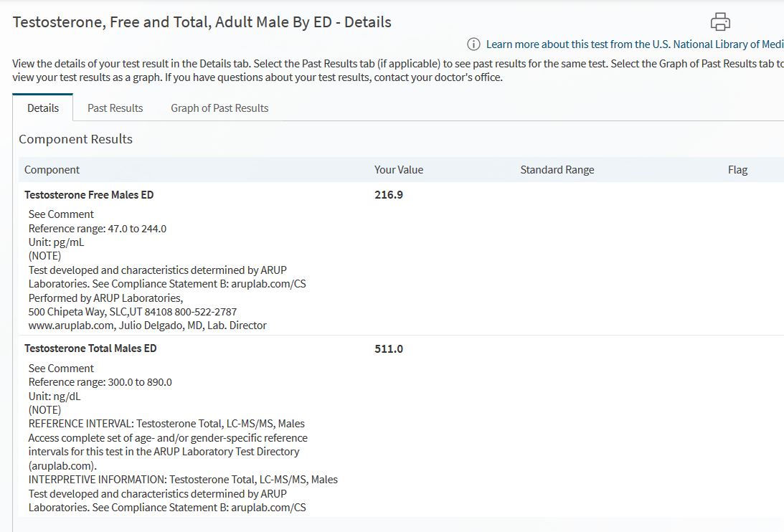
Task: Select the Testosterone Free Males ED component name
Action: pos(89,195)
